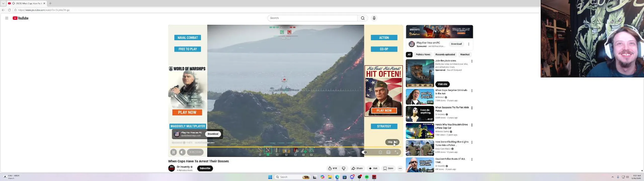Mute the player volume speaker icon

point(182,152)
